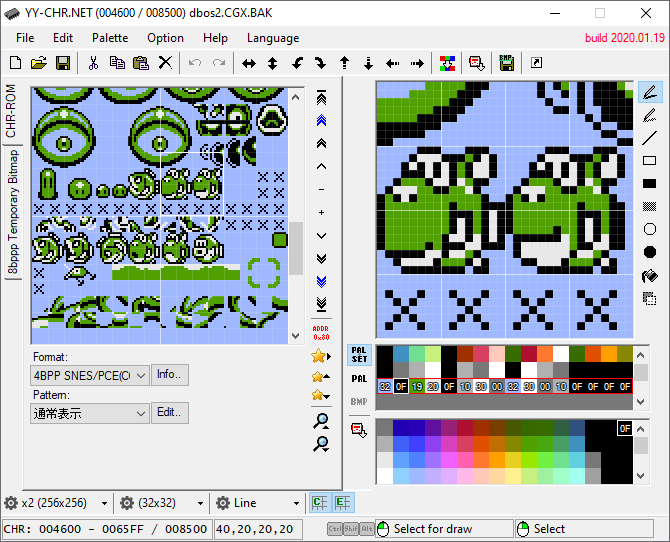Save with the floppy disk icon
This screenshot has height=542, width=670.
pyautogui.click(x=63, y=63)
